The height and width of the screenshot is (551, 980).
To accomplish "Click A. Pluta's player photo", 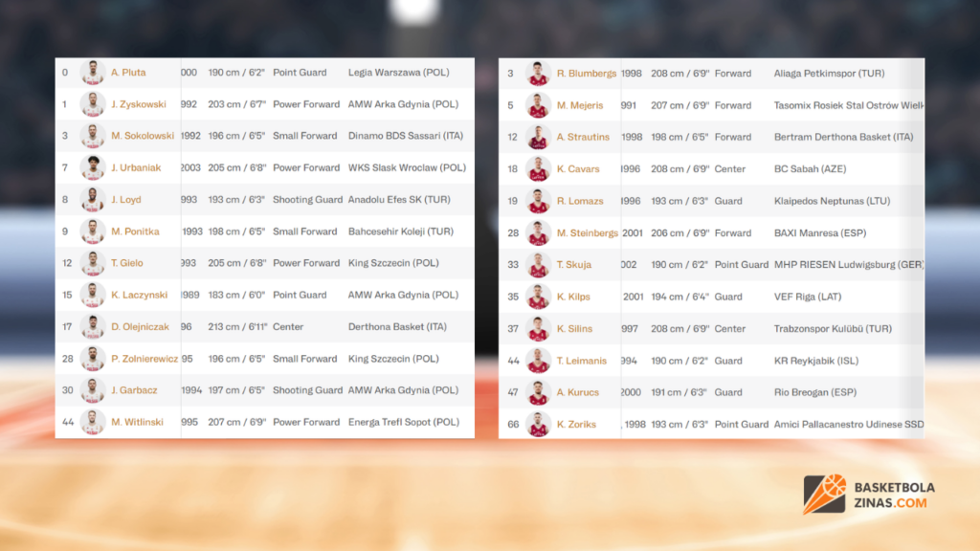I will click(x=93, y=73).
